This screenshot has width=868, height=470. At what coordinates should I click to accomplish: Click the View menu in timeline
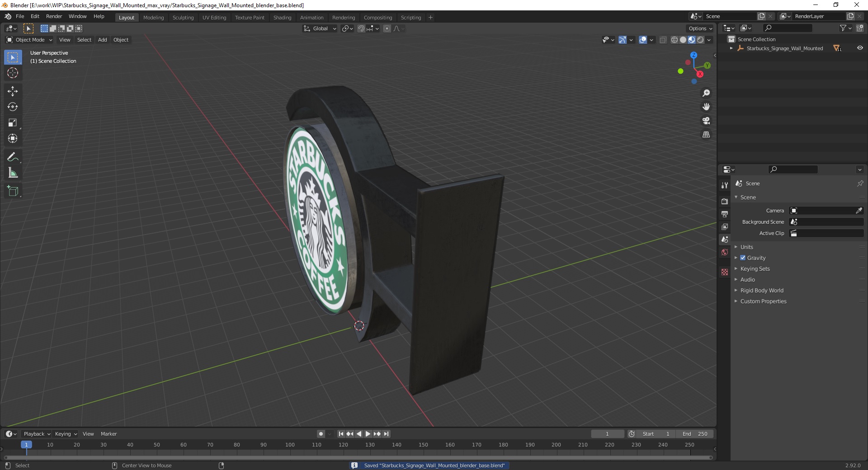88,434
